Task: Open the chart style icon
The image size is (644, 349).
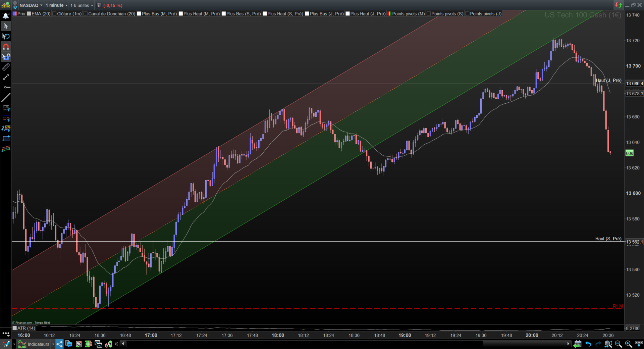Action: tap(6, 344)
